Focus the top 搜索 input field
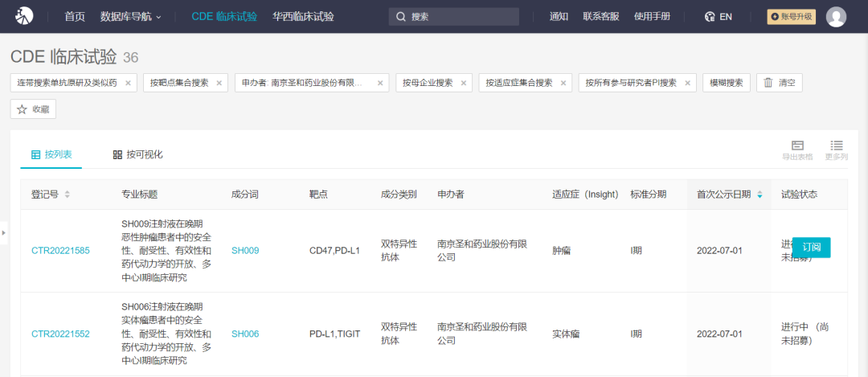The image size is (868, 377). 454,17
